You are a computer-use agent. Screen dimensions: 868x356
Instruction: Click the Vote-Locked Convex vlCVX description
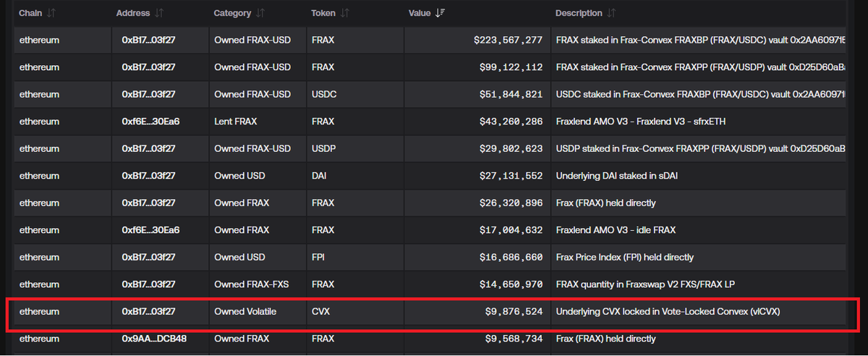(x=668, y=312)
